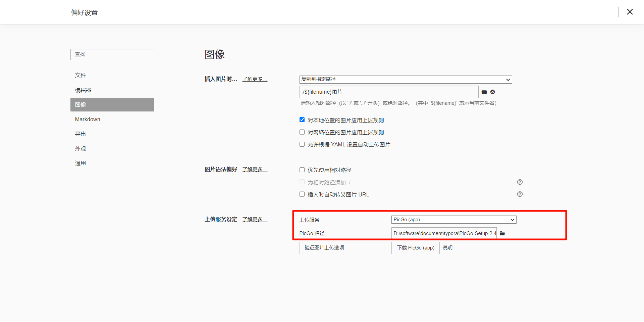Click the PicGo 路径 input field
This screenshot has height=322, width=644.
coord(444,233)
